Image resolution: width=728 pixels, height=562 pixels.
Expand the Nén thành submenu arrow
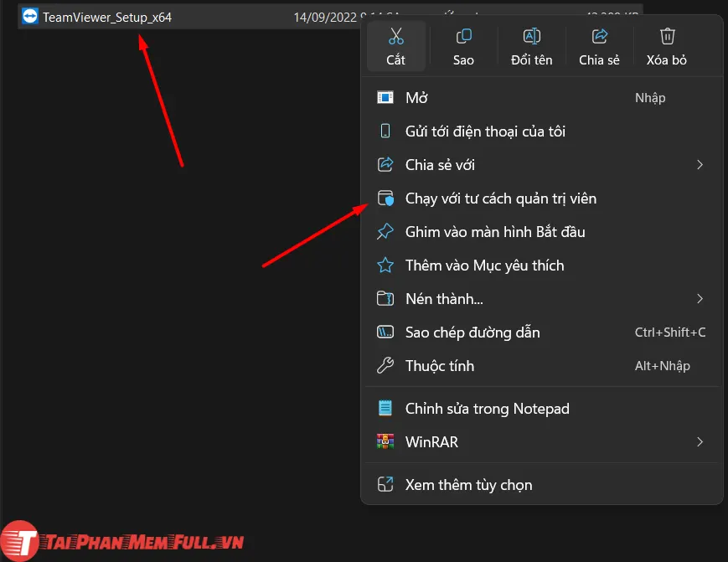point(700,299)
